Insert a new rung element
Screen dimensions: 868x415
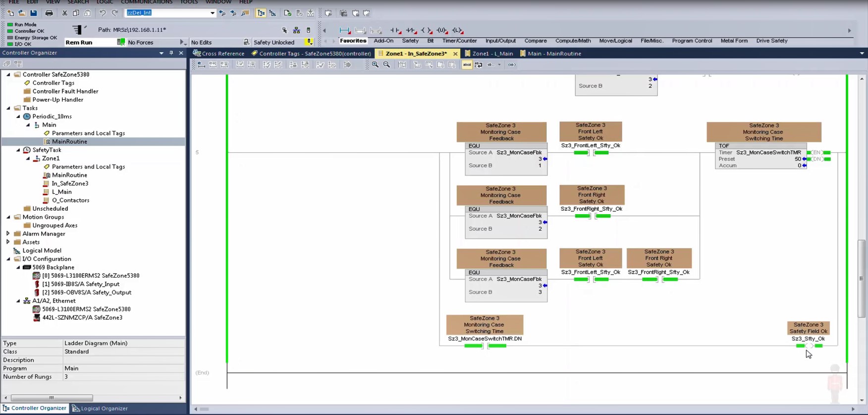pyautogui.click(x=344, y=31)
